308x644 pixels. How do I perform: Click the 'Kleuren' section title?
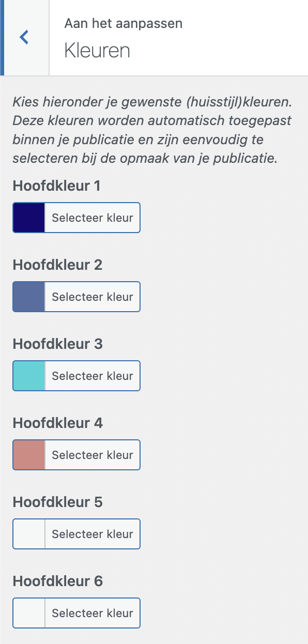[97, 51]
